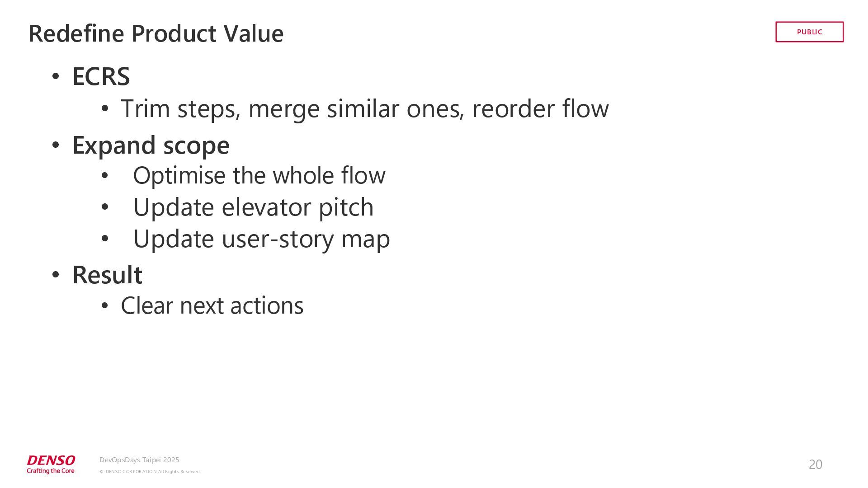Screen dimensions: 868x488
Task: Click the Expand scope heading
Action: click(x=151, y=145)
